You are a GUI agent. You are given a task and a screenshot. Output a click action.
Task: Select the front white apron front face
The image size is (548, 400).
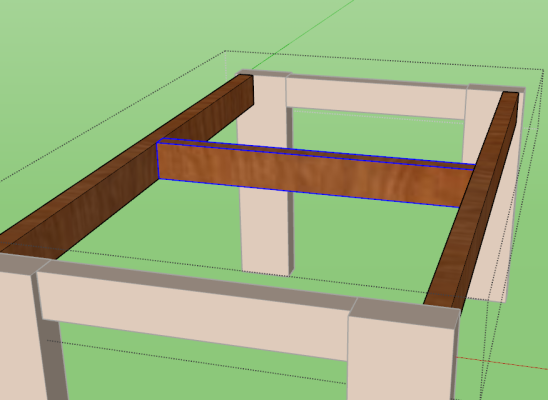192,314
